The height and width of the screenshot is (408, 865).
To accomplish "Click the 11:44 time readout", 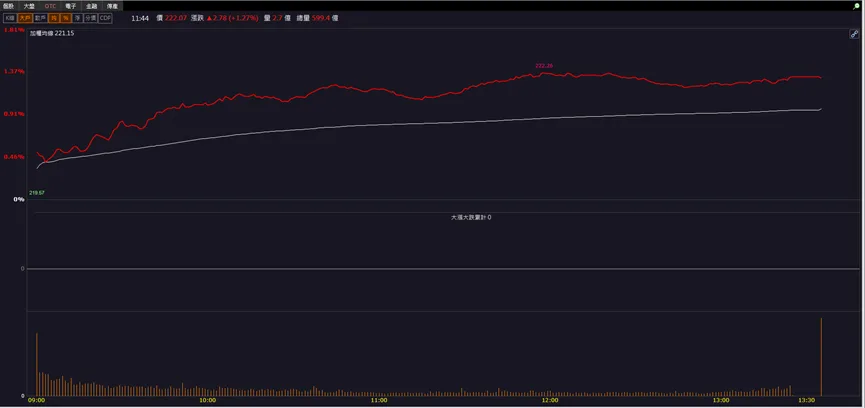I will [x=140, y=18].
